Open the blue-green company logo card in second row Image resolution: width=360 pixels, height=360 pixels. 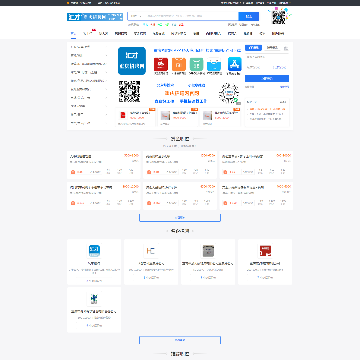[x=94, y=299]
